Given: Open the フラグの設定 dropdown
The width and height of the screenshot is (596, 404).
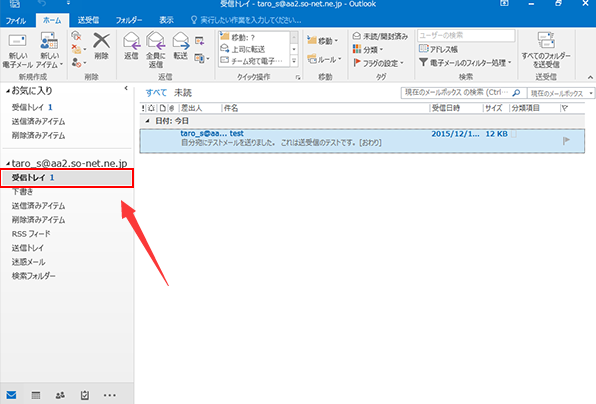Looking at the screenshot, I should pos(378,63).
